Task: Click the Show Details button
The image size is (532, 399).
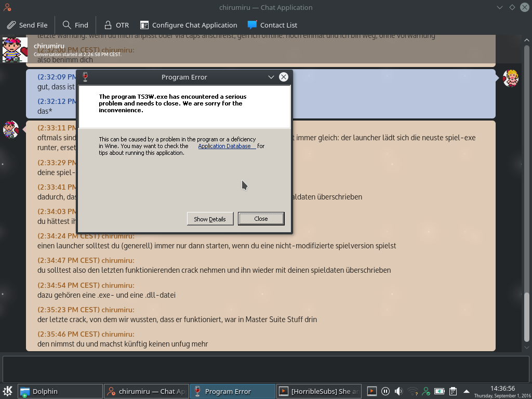Action: [x=210, y=219]
